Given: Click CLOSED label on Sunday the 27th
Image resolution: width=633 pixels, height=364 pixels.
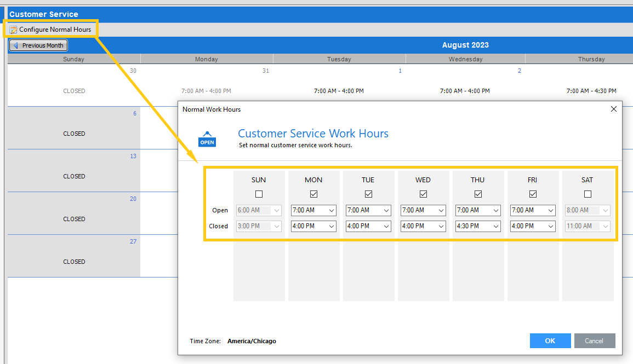Looking at the screenshot, I should 75,262.
